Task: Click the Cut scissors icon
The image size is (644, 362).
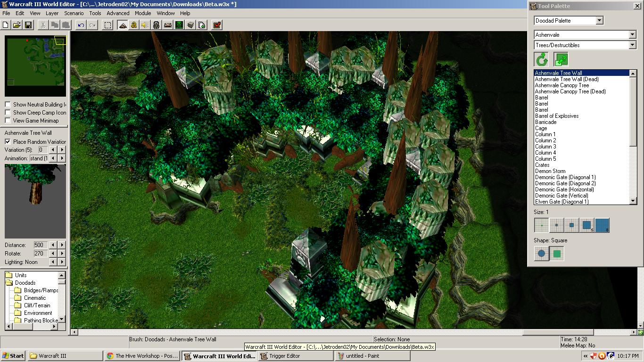Action: (x=43, y=25)
